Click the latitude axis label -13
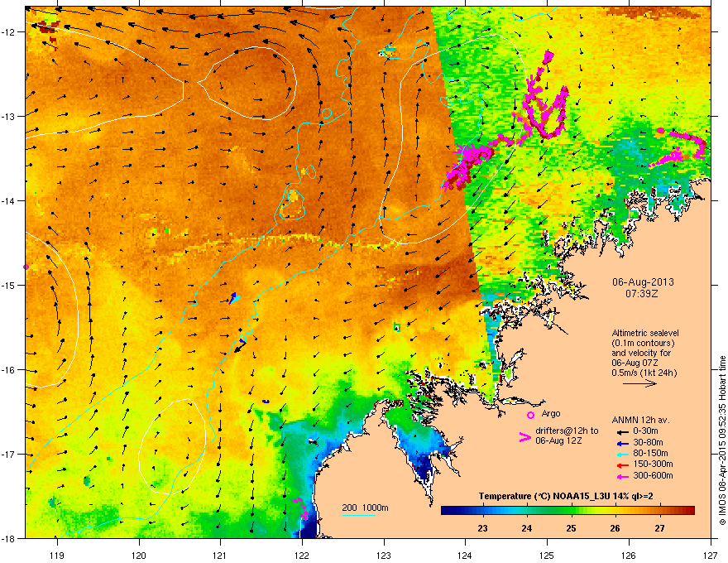This screenshot has width=728, height=563. tap(9, 116)
